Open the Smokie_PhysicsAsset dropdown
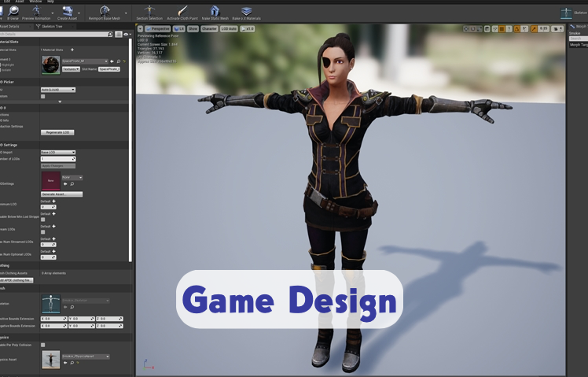Viewport: 588px width, 377px height. coord(86,357)
